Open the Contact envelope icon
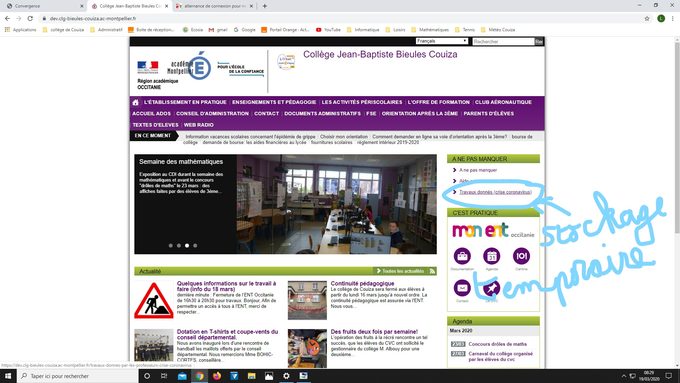Viewport: 680px width, 383px height. (462, 288)
